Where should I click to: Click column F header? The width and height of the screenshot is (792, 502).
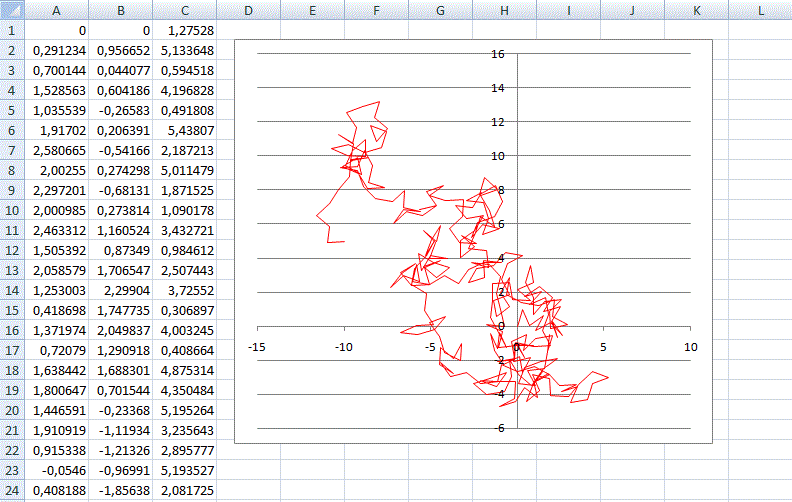point(376,11)
